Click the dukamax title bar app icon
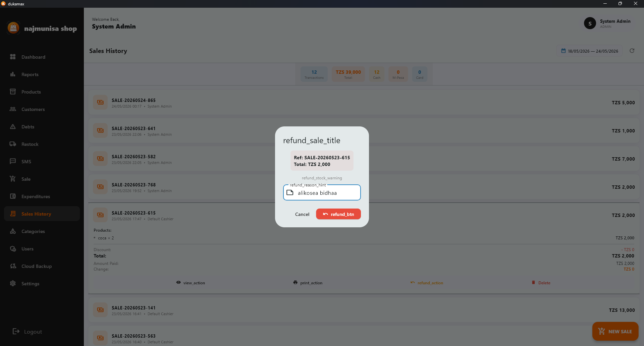The width and height of the screenshot is (644, 346). pos(3,4)
